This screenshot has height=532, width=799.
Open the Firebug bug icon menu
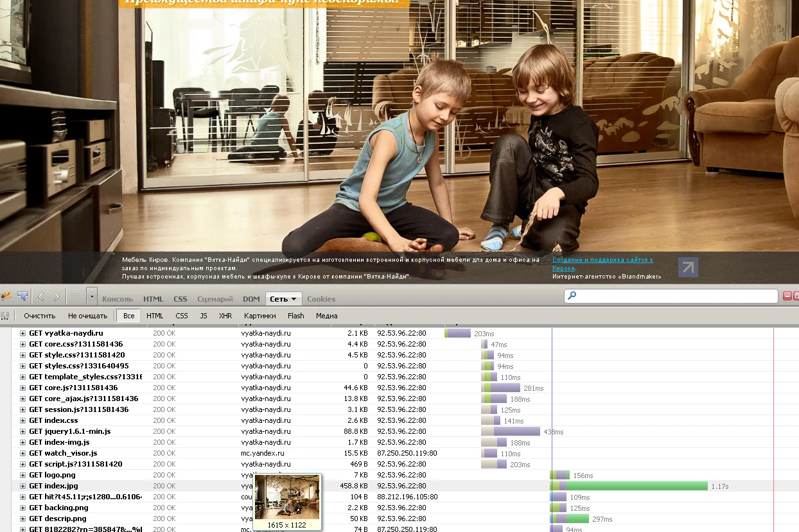pos(6,296)
